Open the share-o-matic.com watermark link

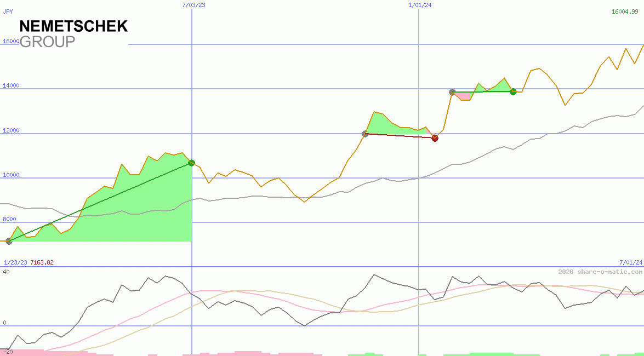(x=600, y=272)
